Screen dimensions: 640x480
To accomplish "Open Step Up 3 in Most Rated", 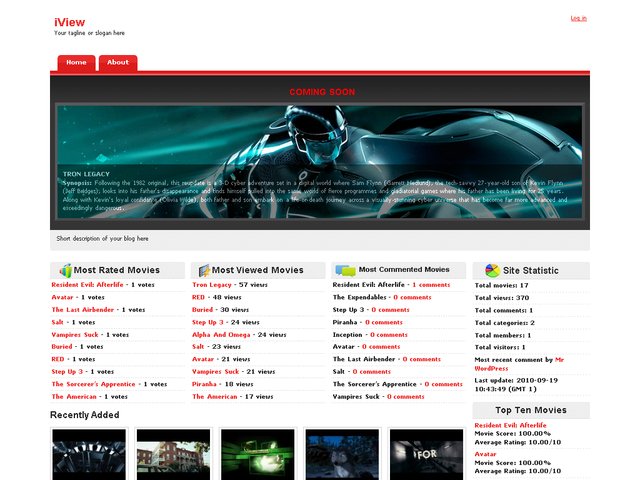I will [67, 371].
